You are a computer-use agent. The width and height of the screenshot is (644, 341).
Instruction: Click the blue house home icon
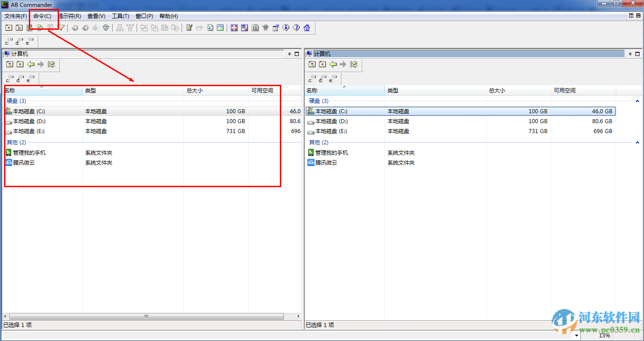pyautogui.click(x=307, y=28)
